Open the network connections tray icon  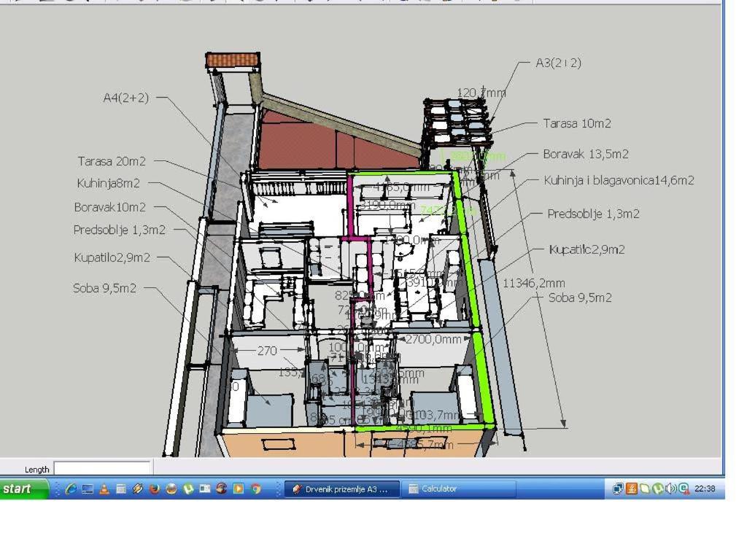(618, 489)
